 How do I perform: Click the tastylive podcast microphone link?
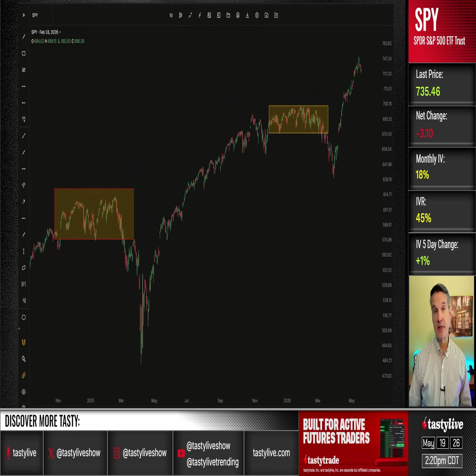point(22,453)
